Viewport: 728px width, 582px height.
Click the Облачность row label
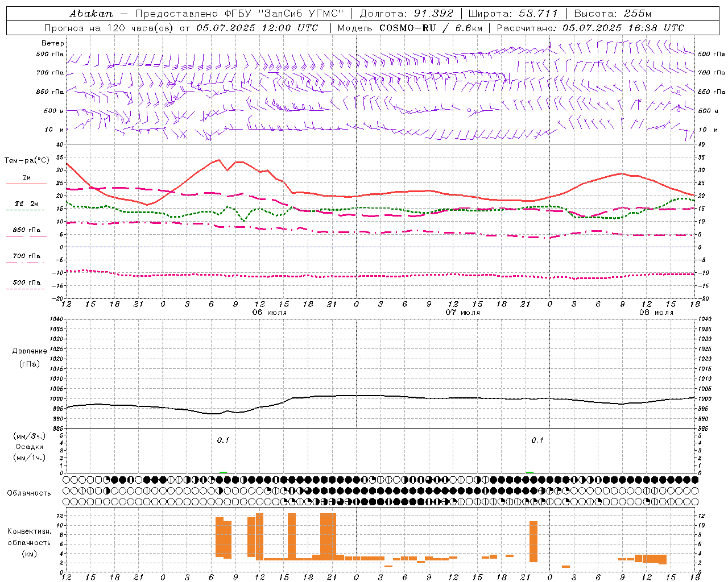point(29,493)
